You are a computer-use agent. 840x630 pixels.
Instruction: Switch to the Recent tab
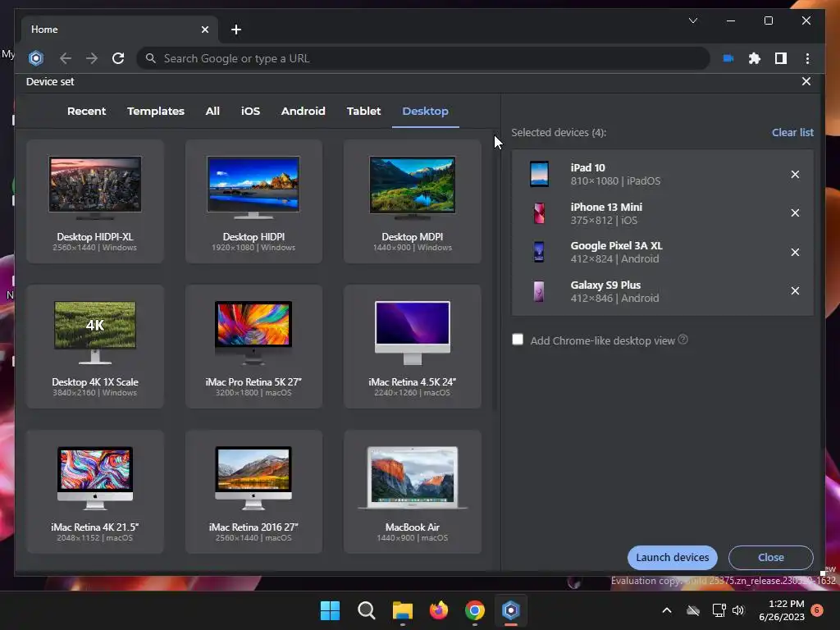click(86, 111)
